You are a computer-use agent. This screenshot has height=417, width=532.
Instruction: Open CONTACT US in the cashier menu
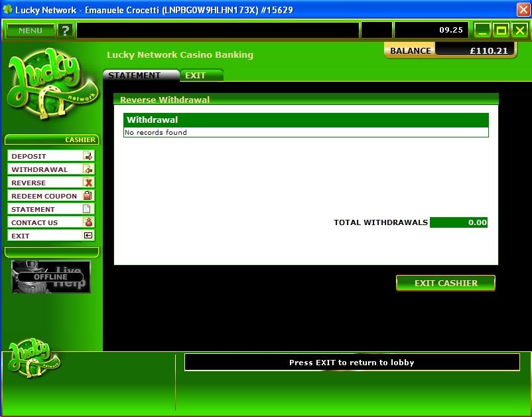(51, 222)
